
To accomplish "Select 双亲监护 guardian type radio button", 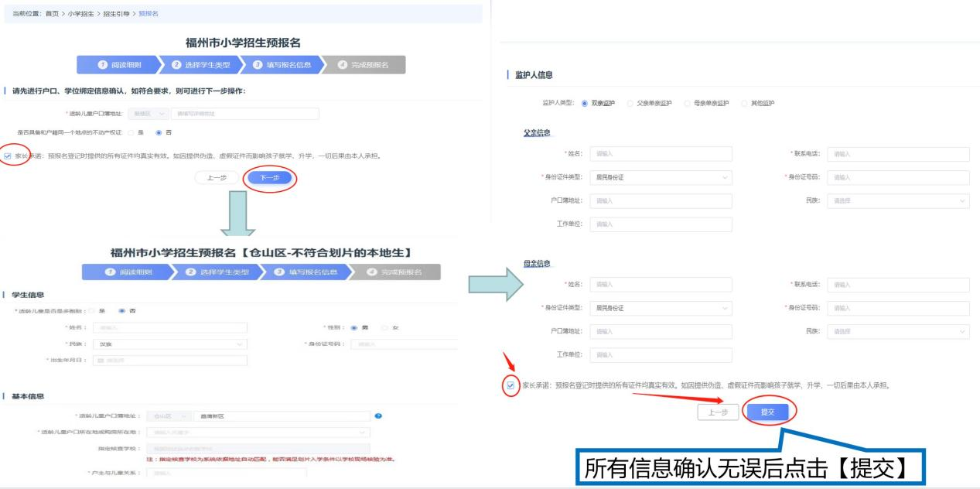I will (x=585, y=103).
